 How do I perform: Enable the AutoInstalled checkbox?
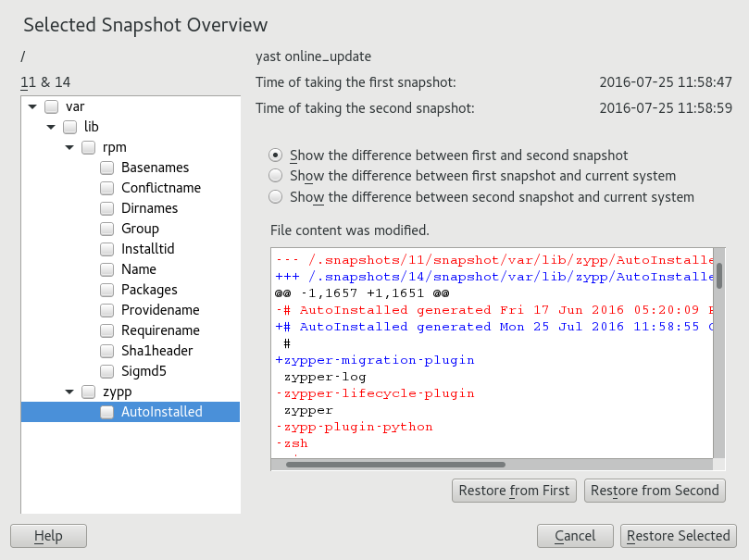tap(107, 412)
